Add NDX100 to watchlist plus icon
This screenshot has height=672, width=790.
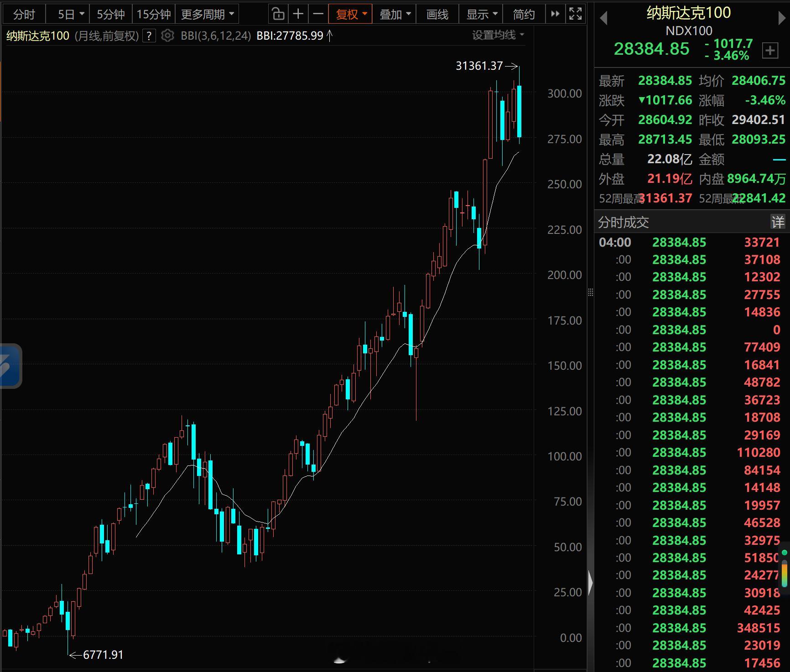coord(770,50)
